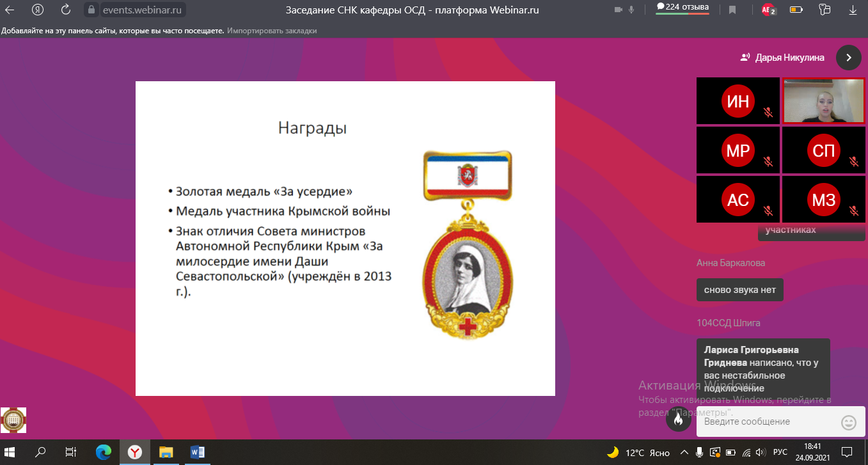The width and height of the screenshot is (868, 465).
Task: Open the AdBlock extension icon
Action: (768, 10)
